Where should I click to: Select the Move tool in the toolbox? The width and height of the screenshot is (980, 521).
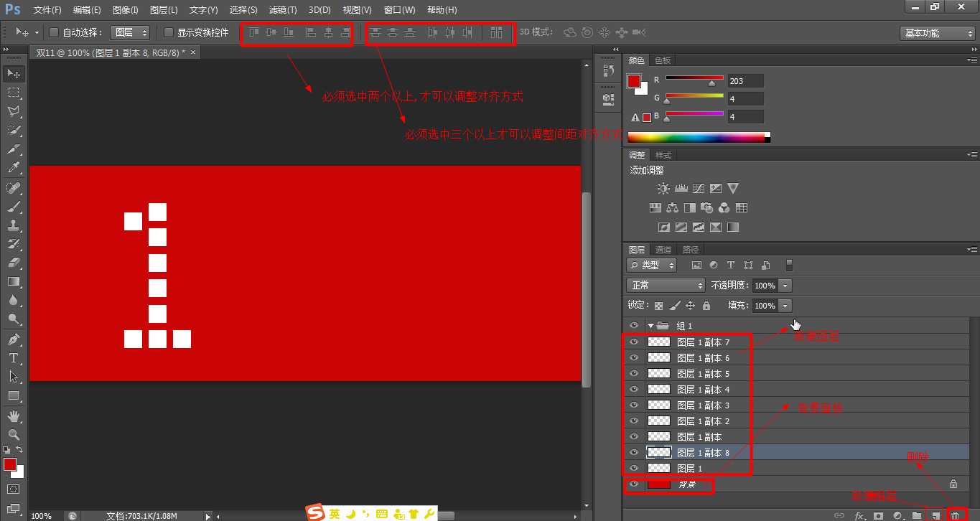click(14, 74)
